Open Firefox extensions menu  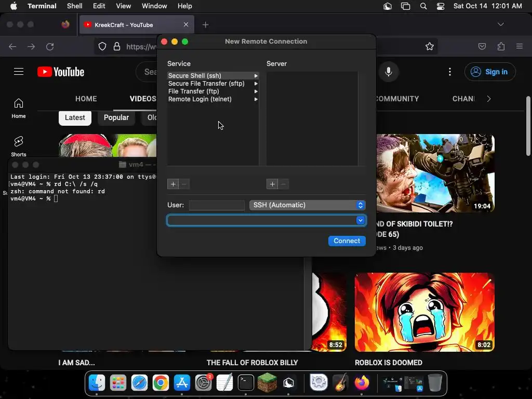pyautogui.click(x=501, y=46)
